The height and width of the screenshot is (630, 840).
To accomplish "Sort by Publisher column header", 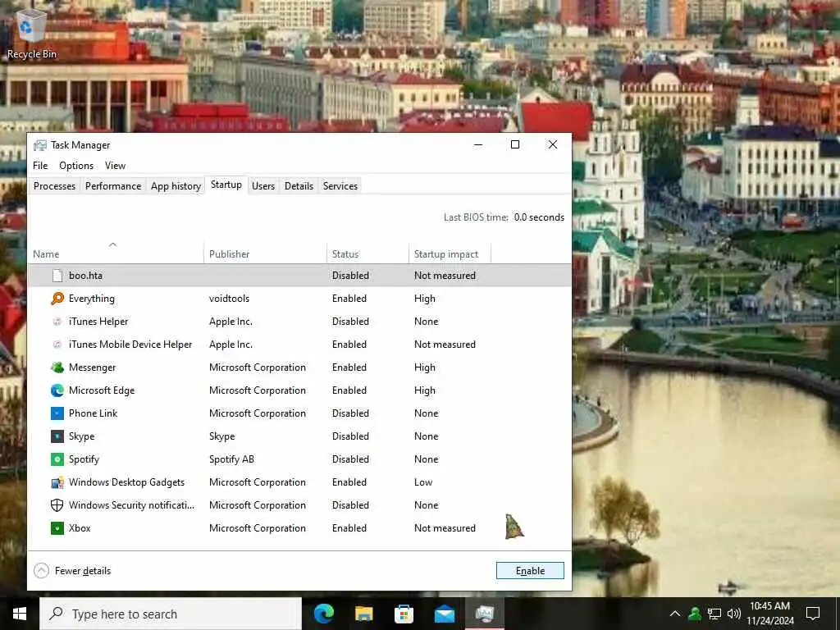I will tap(265, 254).
